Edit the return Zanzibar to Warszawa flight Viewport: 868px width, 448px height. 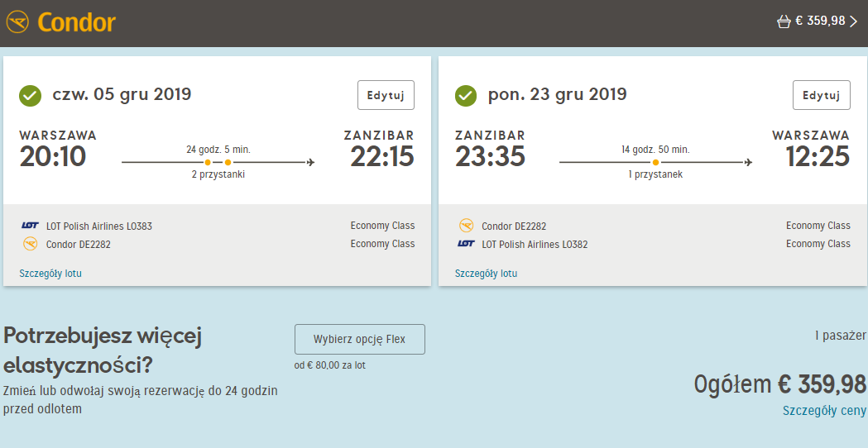click(822, 95)
